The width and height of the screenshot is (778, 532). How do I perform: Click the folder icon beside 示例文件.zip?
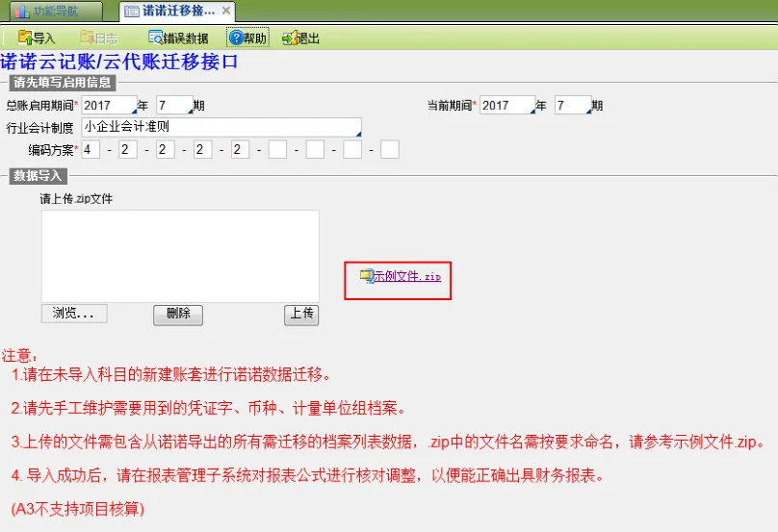(366, 276)
